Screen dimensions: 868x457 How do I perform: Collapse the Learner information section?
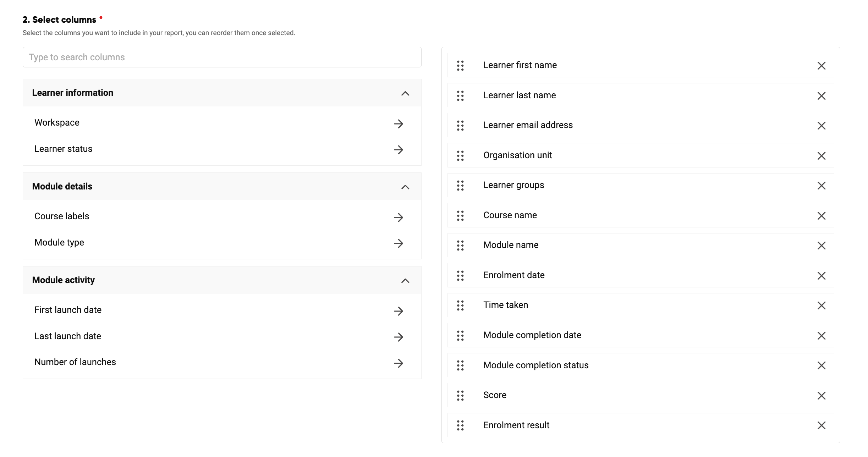(x=405, y=93)
